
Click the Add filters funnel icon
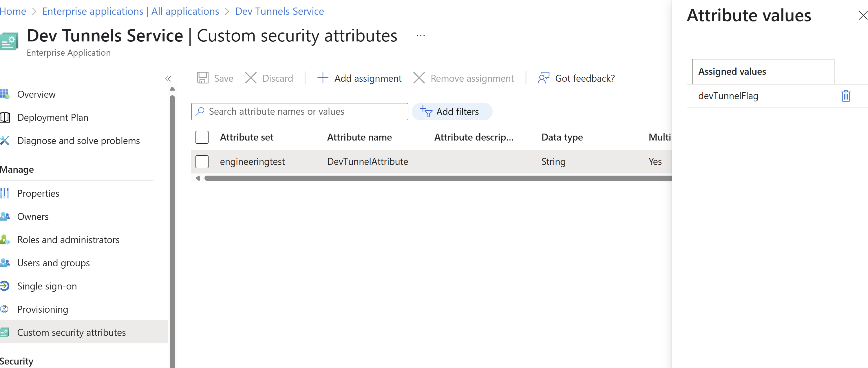[x=426, y=111]
